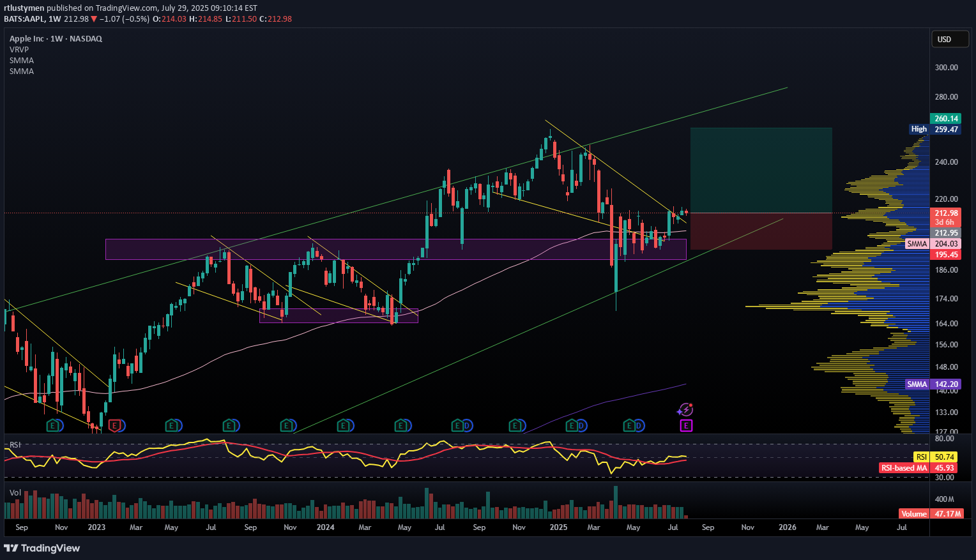Click the 2026 label on time axis
Viewport: 976px width, 560px height.
(x=788, y=527)
